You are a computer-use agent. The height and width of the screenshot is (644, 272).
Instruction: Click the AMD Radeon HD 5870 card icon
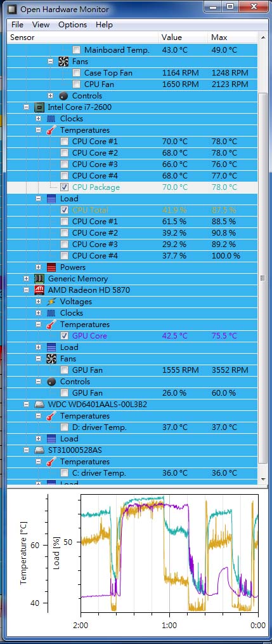click(39, 290)
